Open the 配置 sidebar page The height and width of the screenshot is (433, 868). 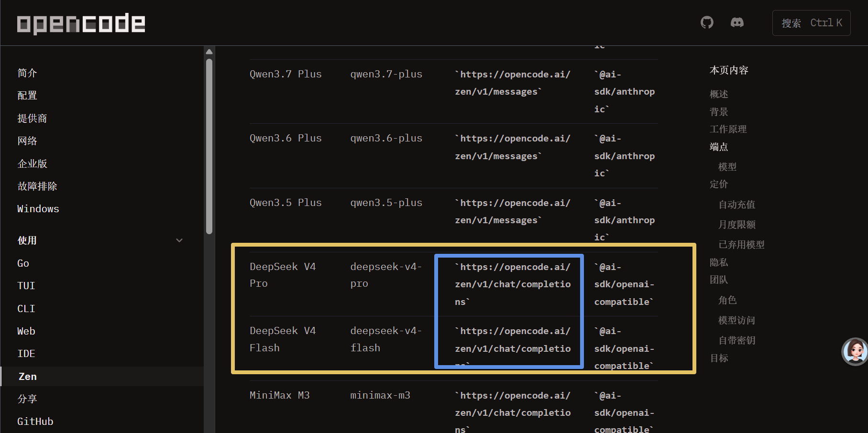point(27,96)
